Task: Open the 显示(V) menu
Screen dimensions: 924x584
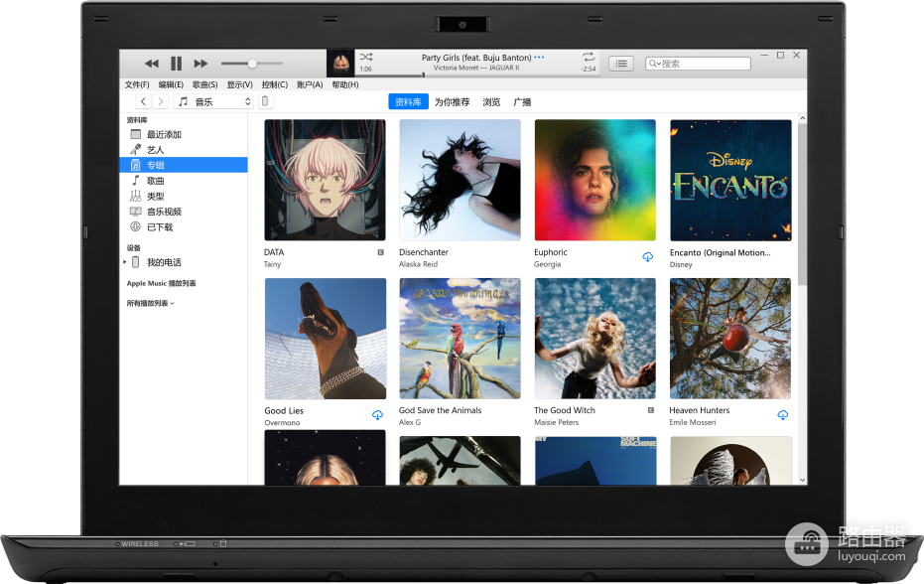Action: 240,85
